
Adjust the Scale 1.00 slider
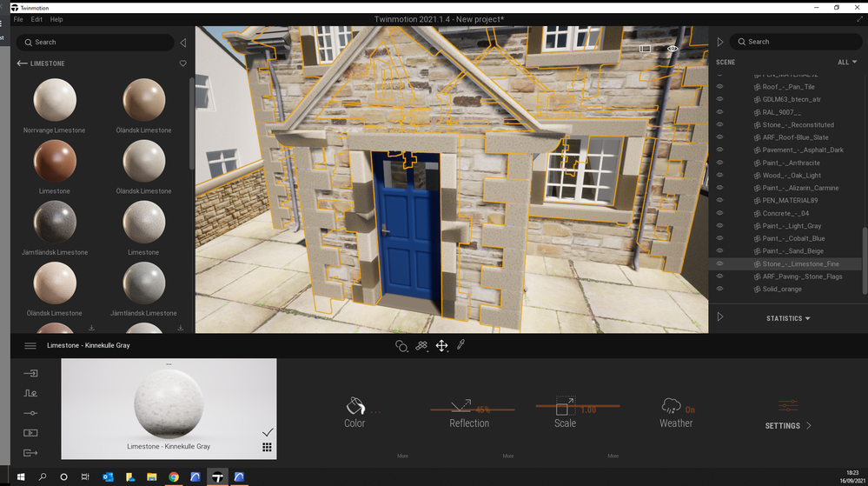[578, 406]
